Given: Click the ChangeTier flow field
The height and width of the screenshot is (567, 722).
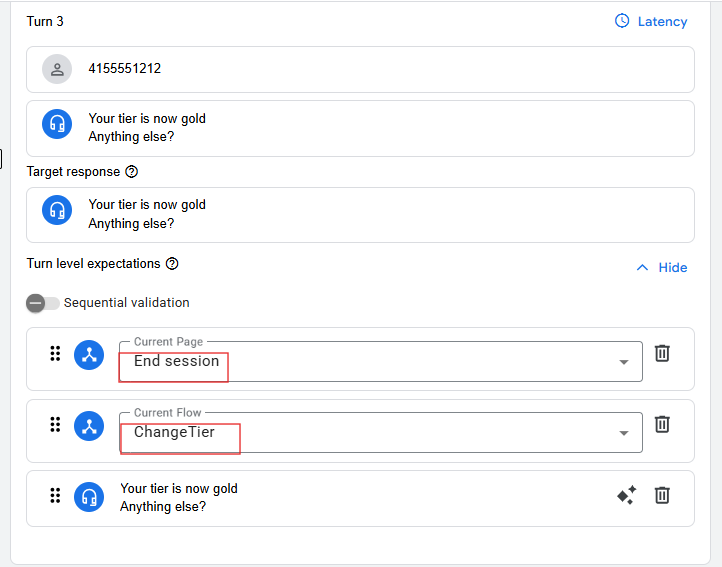Looking at the screenshot, I should click(370, 432).
